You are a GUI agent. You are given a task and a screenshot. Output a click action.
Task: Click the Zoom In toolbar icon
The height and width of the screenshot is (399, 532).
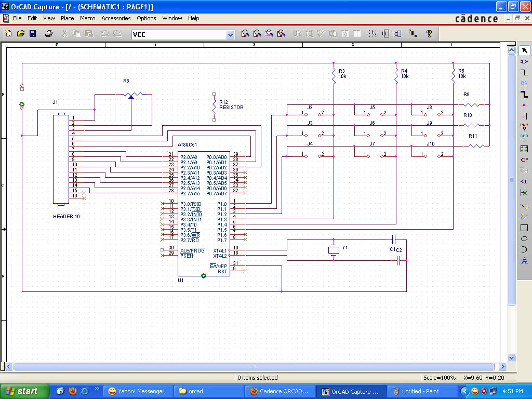(x=245, y=34)
